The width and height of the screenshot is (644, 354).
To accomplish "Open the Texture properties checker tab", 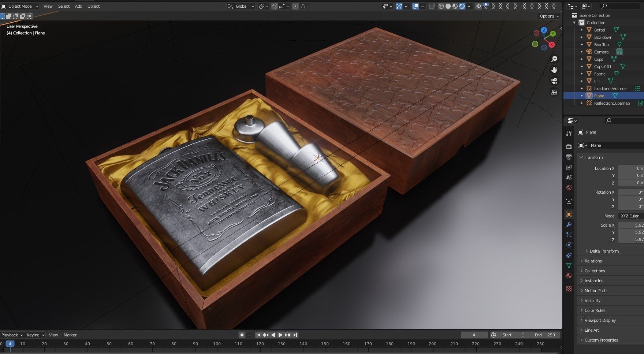I will [x=569, y=289].
